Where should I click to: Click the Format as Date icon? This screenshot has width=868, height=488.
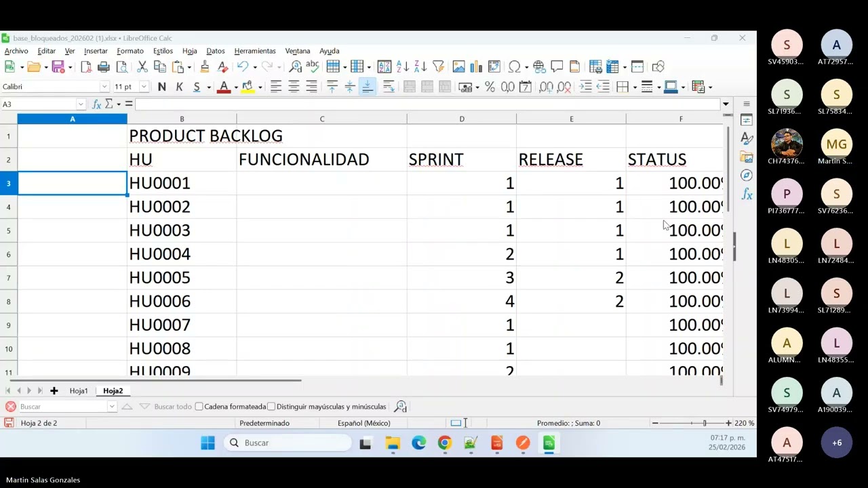525,87
